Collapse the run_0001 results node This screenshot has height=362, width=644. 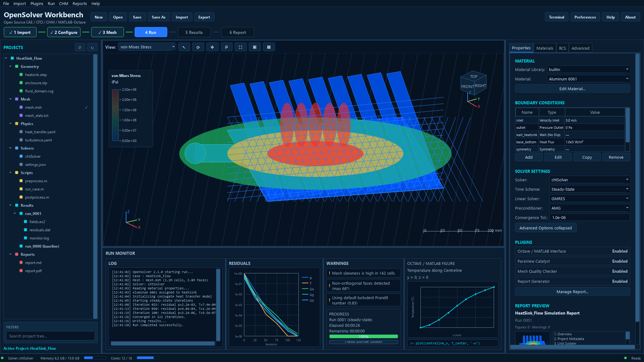[x=15, y=214]
